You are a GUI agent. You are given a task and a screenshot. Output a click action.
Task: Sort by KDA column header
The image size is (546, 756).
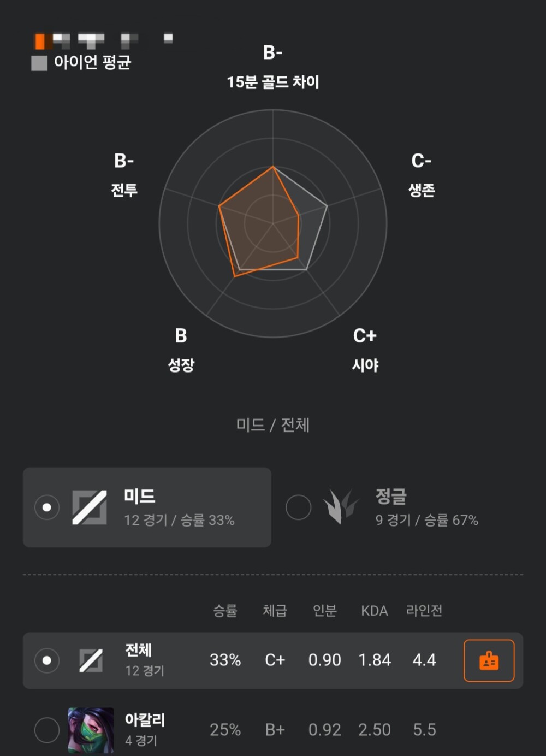coord(375,611)
